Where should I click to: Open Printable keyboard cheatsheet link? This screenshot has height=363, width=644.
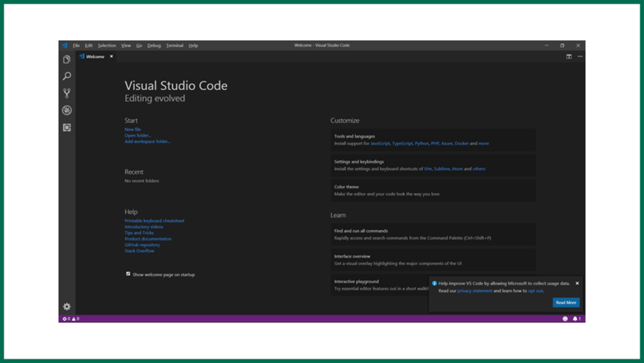tap(154, 221)
